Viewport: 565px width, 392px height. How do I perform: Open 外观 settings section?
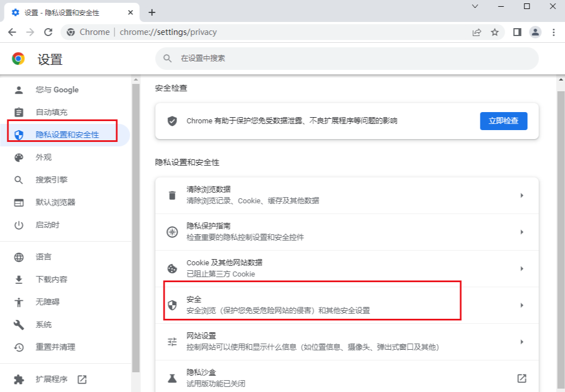[x=65, y=157]
